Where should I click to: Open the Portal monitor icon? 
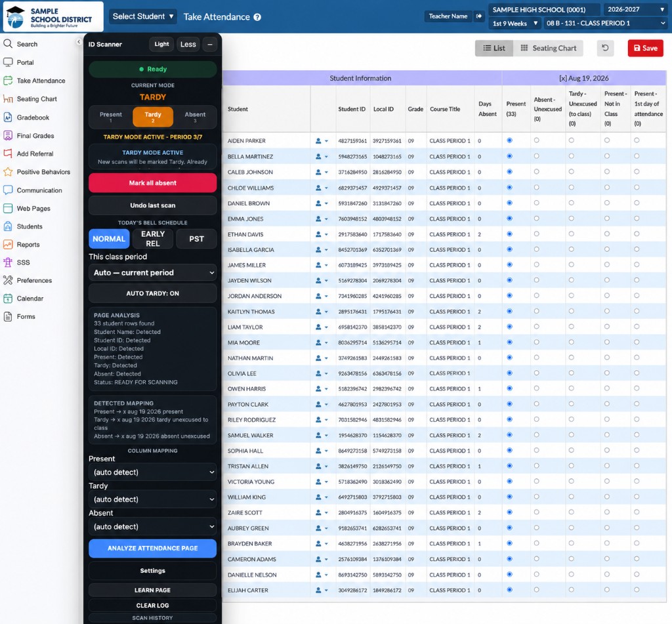point(8,62)
